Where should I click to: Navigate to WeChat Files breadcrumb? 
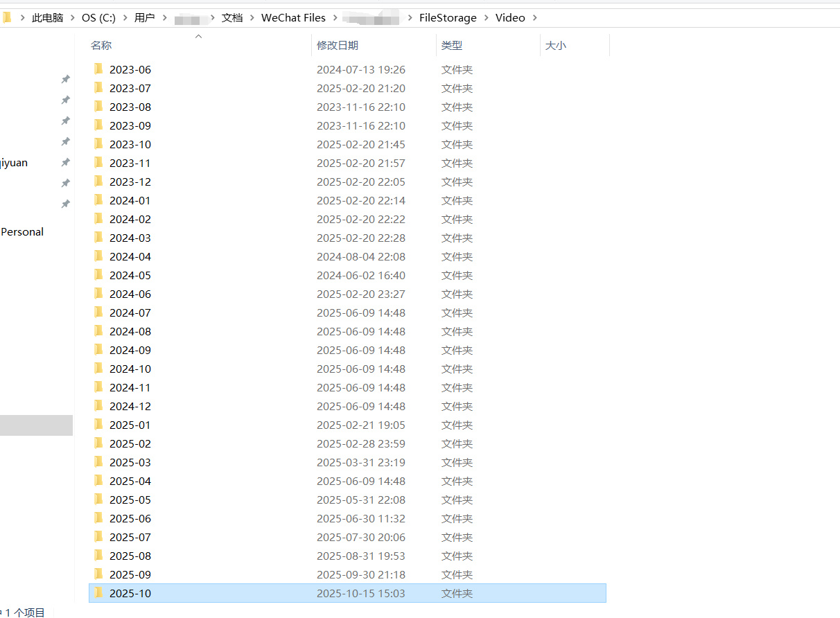tap(293, 18)
